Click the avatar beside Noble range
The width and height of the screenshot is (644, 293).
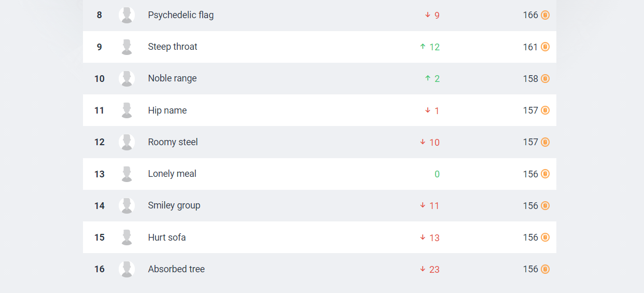click(x=127, y=78)
